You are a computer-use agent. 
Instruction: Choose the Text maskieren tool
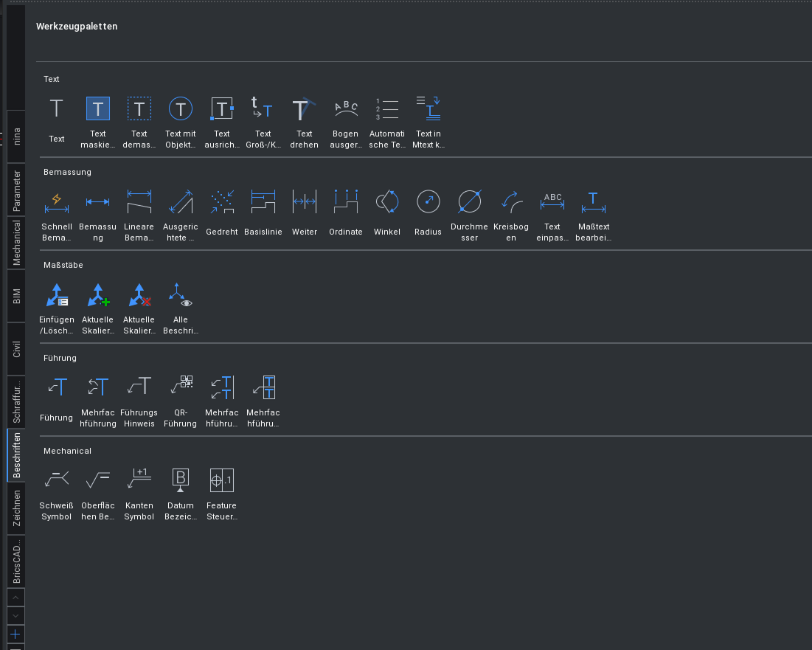pos(98,121)
